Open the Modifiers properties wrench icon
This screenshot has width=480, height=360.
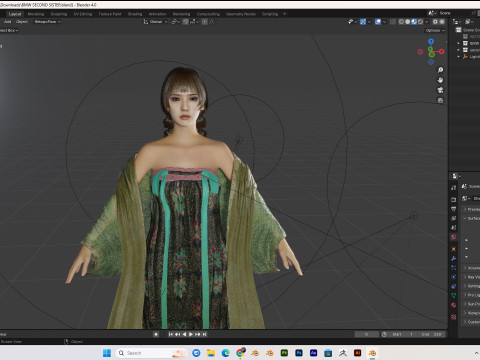[x=454, y=258]
